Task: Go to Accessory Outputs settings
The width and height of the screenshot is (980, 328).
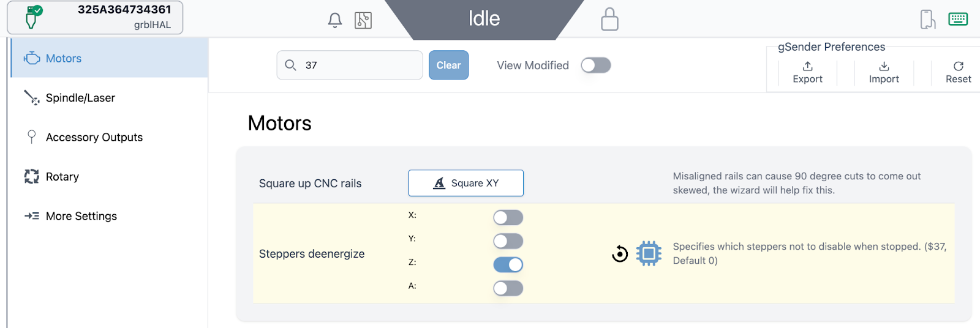Action: [x=94, y=138]
